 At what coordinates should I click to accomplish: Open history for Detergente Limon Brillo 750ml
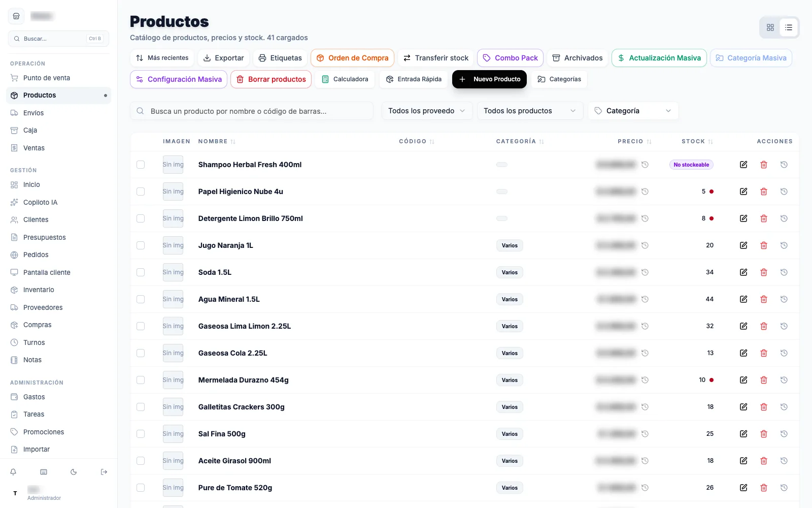[784, 218]
